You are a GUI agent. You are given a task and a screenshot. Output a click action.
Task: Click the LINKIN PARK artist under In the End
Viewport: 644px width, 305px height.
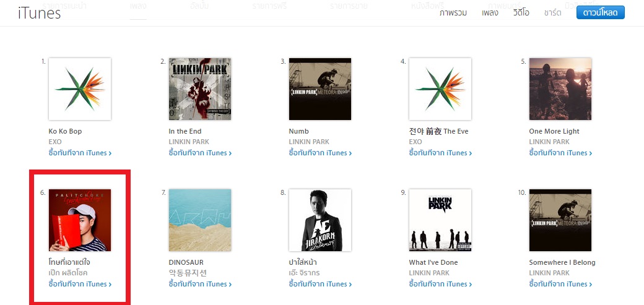point(189,142)
